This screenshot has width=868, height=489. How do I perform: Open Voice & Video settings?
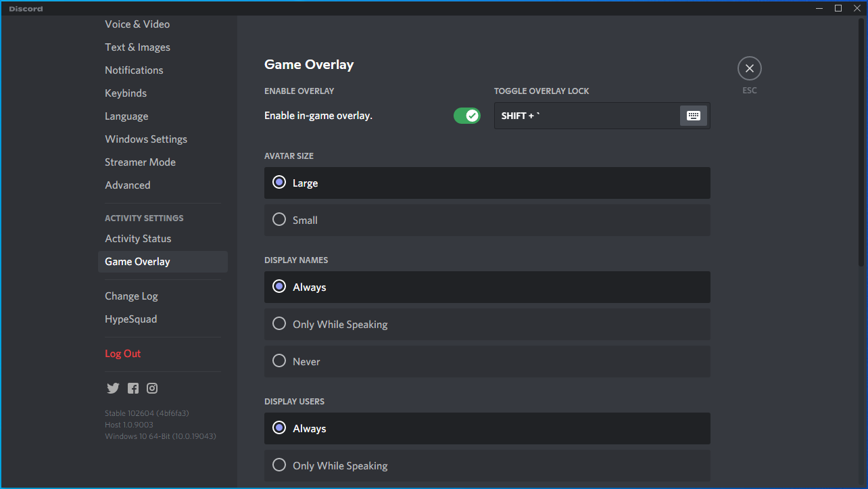coord(137,24)
